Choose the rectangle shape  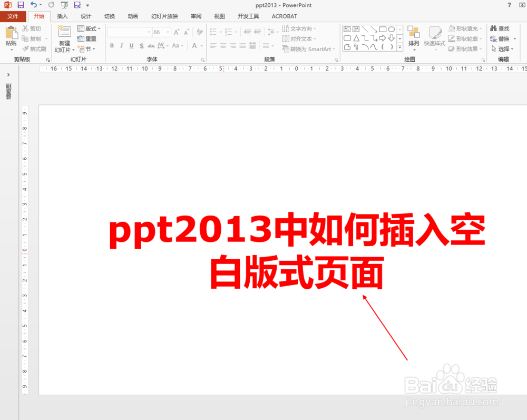(x=383, y=29)
